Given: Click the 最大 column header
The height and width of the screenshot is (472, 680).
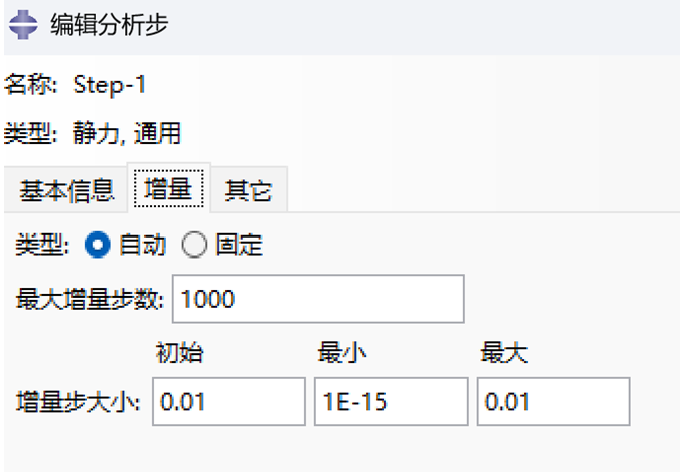Looking at the screenshot, I should pos(504,352).
